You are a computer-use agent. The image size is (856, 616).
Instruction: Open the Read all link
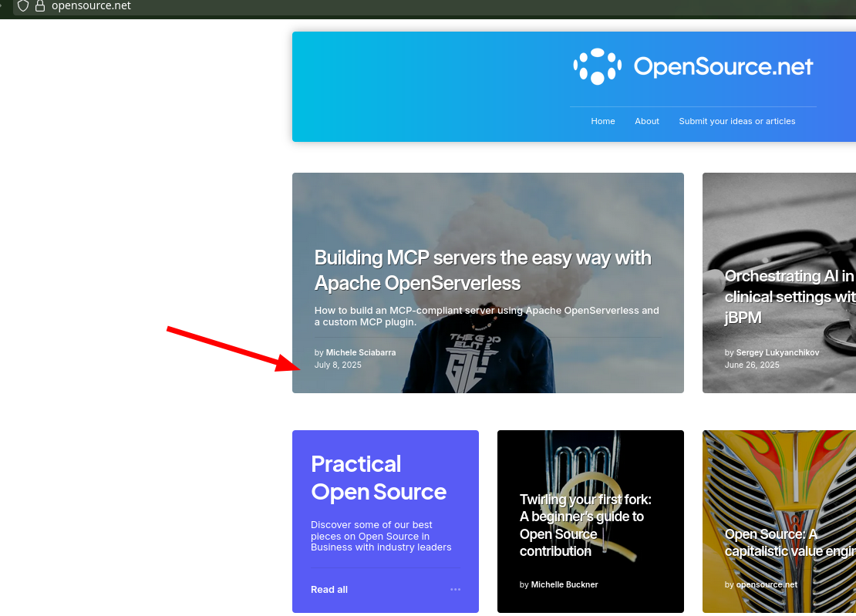coord(329,589)
